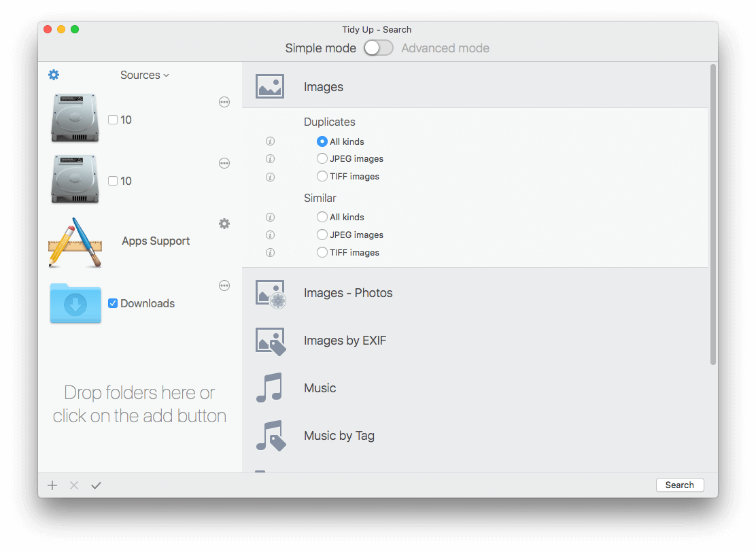Select the Downloads folder icon
This screenshot has width=756, height=552.
[75, 303]
